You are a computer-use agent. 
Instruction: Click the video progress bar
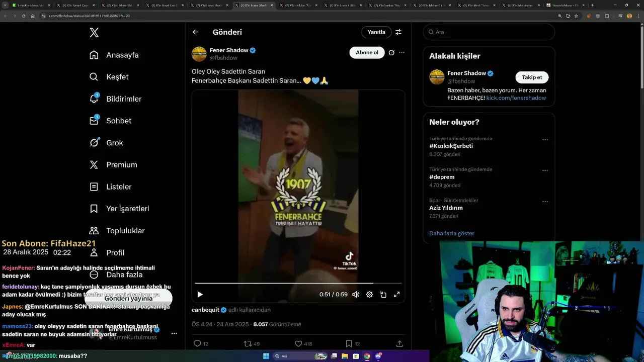tap(298, 284)
